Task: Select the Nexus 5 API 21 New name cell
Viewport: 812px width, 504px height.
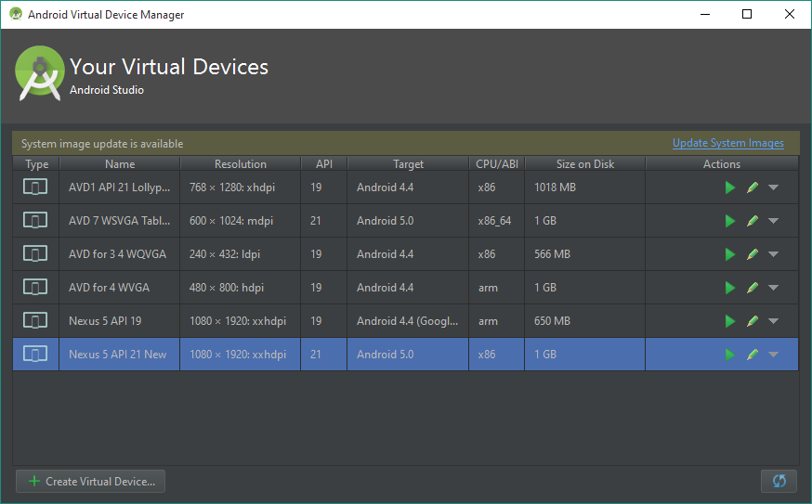Action: (x=120, y=355)
